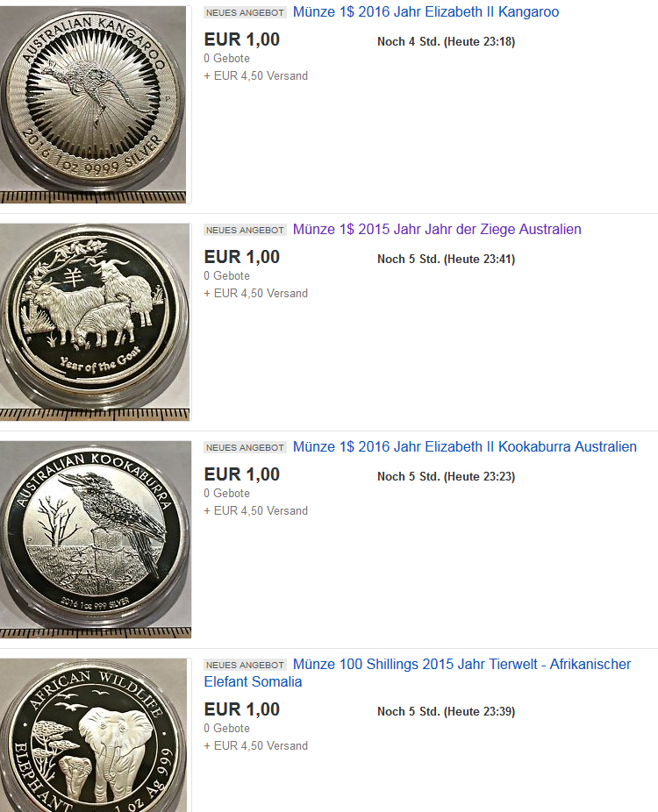Click the NEUES ANGEBOT badge on Kangaroo listing

245,12
